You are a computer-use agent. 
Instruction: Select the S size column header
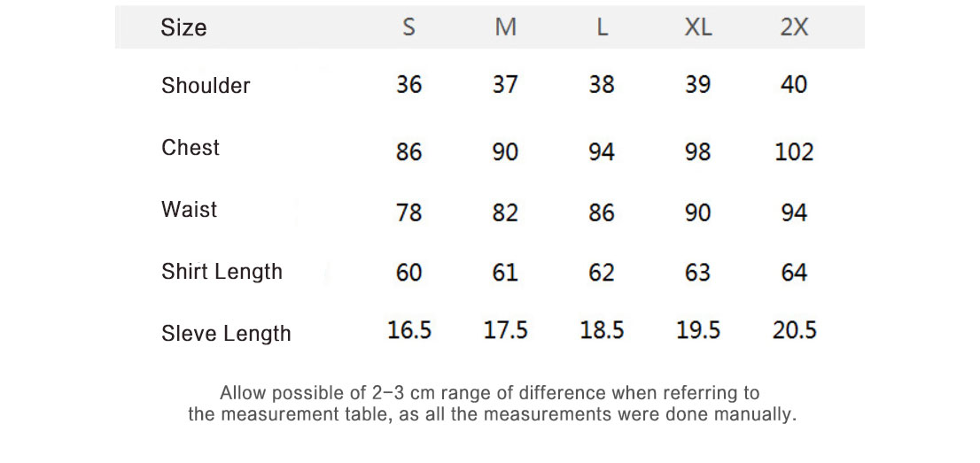click(408, 27)
